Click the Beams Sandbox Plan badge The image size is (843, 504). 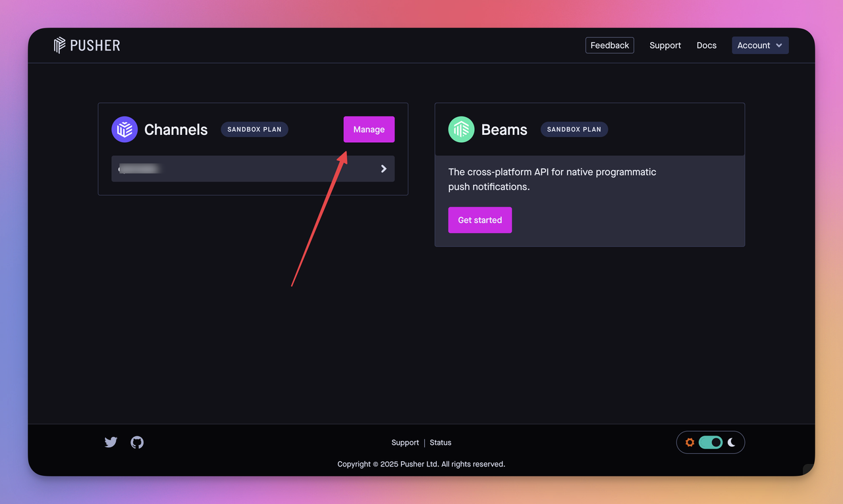point(574,130)
